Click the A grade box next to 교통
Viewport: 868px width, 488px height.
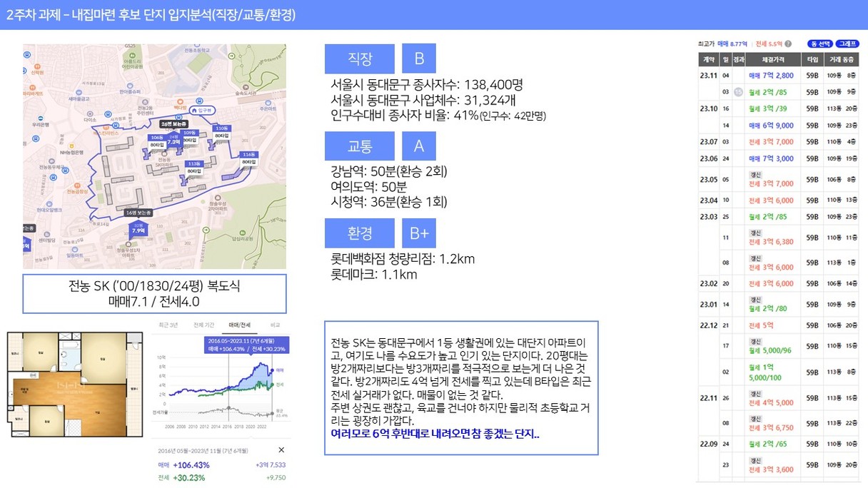[419, 146]
